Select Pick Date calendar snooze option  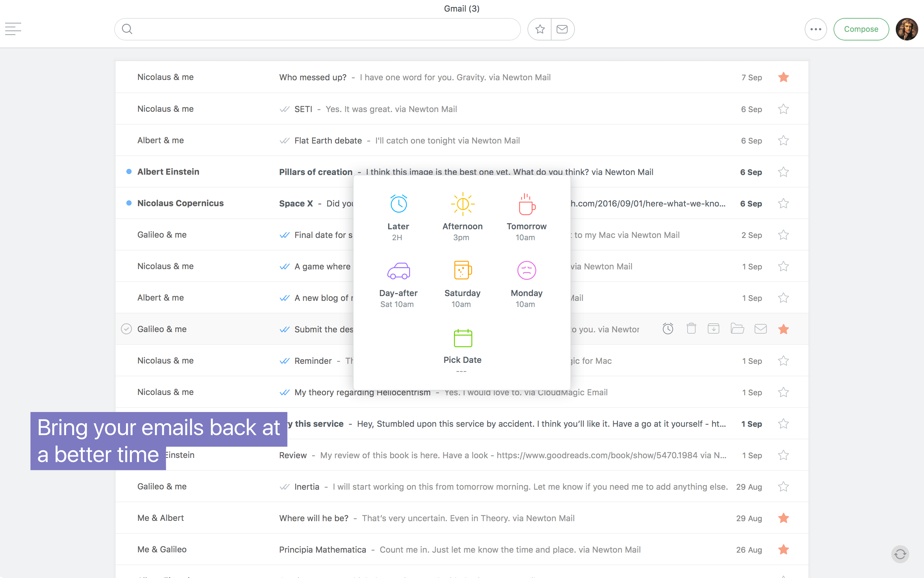coord(462,351)
